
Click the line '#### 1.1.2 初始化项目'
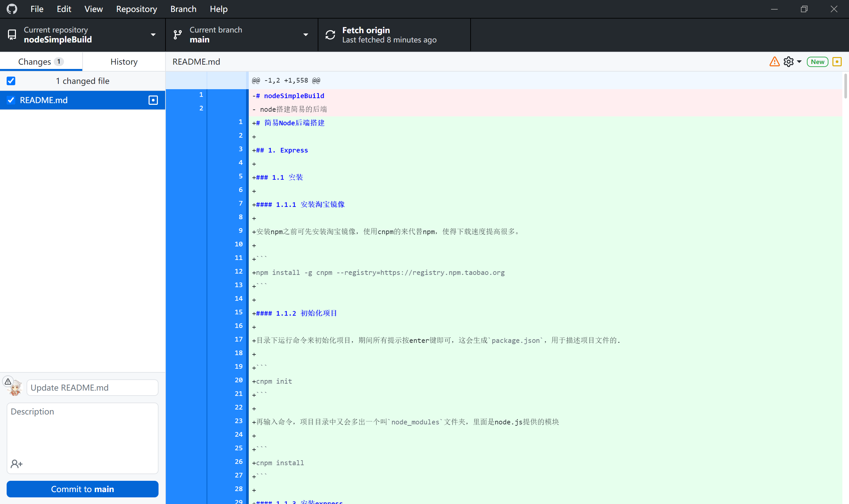(x=294, y=313)
